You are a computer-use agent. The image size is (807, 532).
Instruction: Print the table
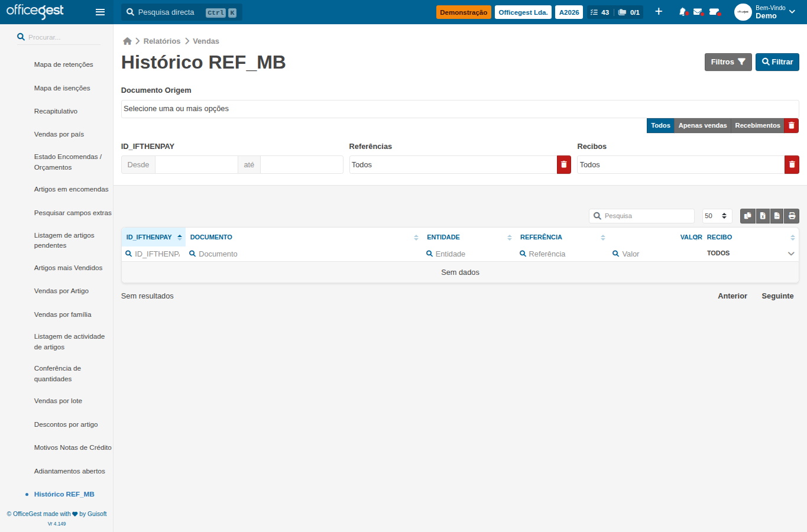click(x=792, y=216)
